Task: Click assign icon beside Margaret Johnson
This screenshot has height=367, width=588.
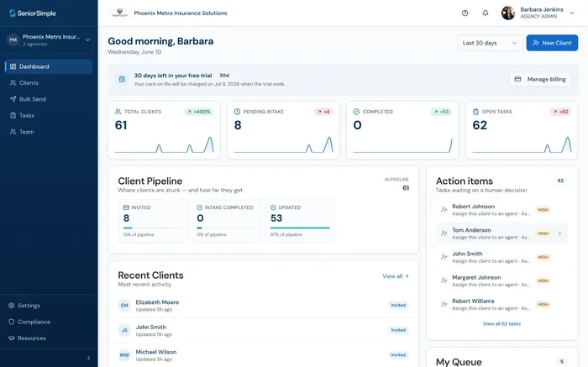Action: point(444,280)
